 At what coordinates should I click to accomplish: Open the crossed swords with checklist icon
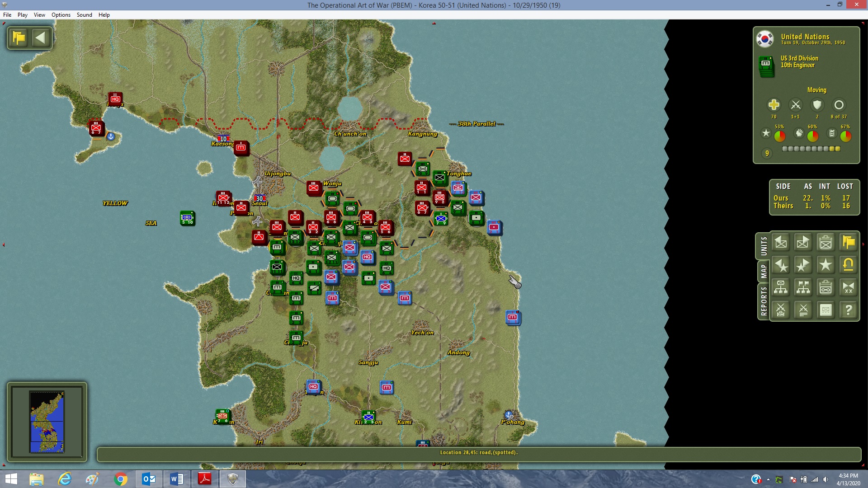point(781,310)
